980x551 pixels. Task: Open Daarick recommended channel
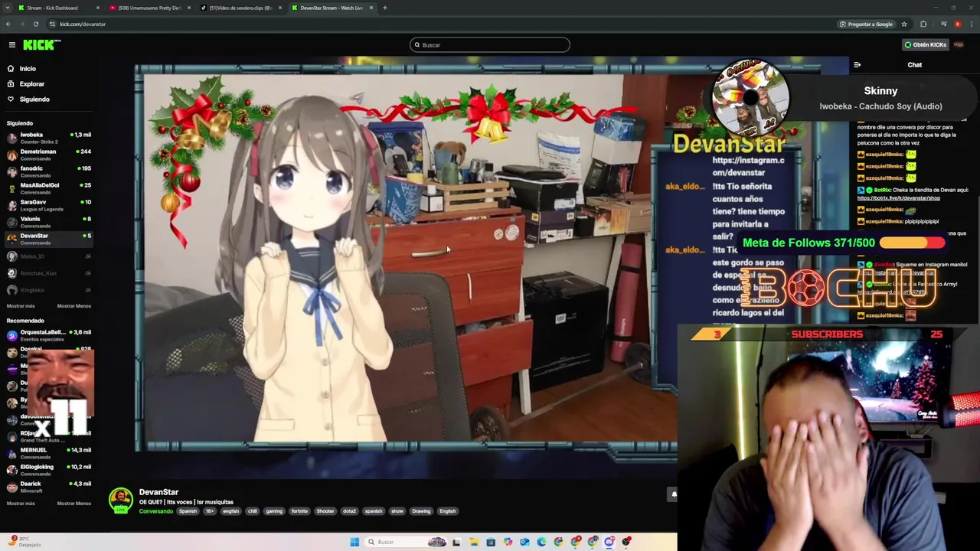pyautogui.click(x=48, y=487)
